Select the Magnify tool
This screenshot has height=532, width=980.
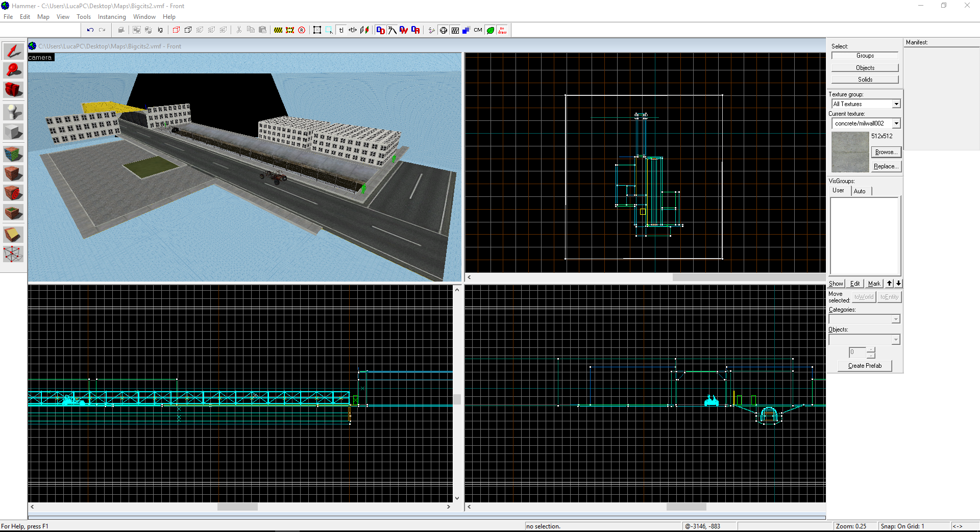coord(13,70)
